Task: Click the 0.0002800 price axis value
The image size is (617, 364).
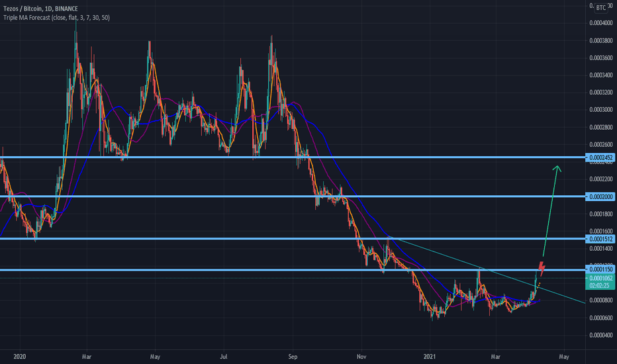Action: pyautogui.click(x=601, y=127)
